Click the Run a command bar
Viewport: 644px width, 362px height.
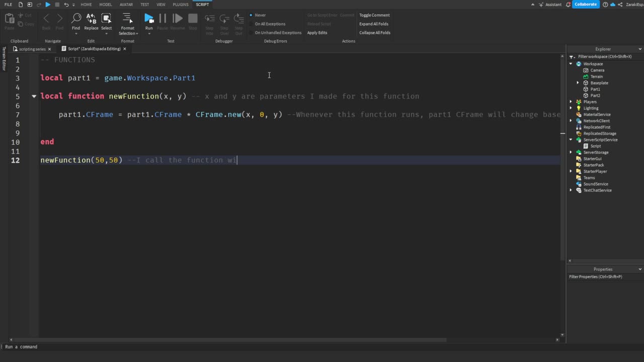pyautogui.click(x=322, y=346)
